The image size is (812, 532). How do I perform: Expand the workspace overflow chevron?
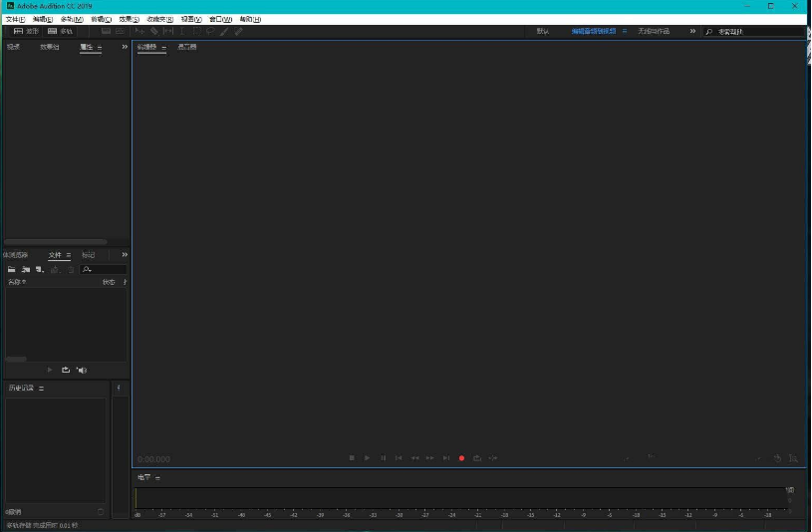click(x=692, y=31)
